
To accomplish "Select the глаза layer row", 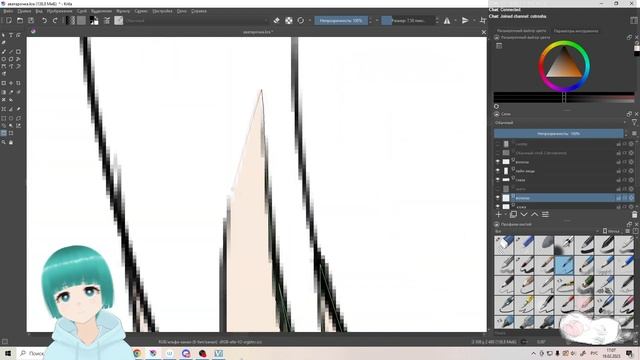I will [564, 180].
